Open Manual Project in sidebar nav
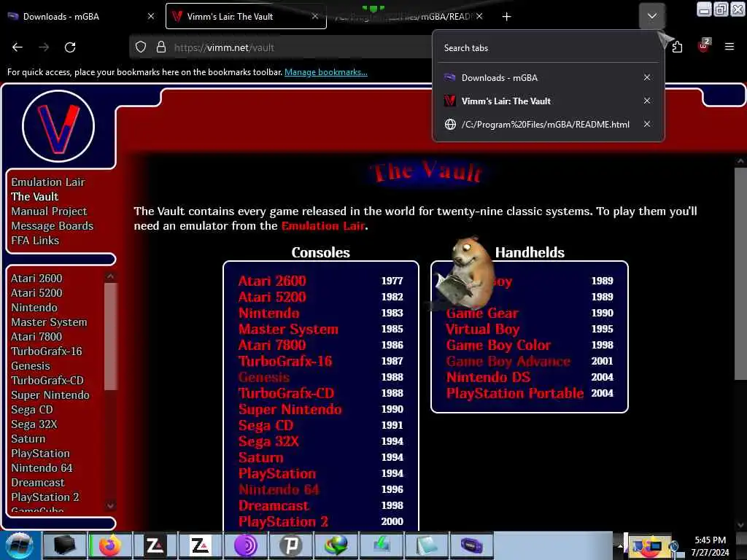The width and height of the screenshot is (747, 560). [49, 211]
